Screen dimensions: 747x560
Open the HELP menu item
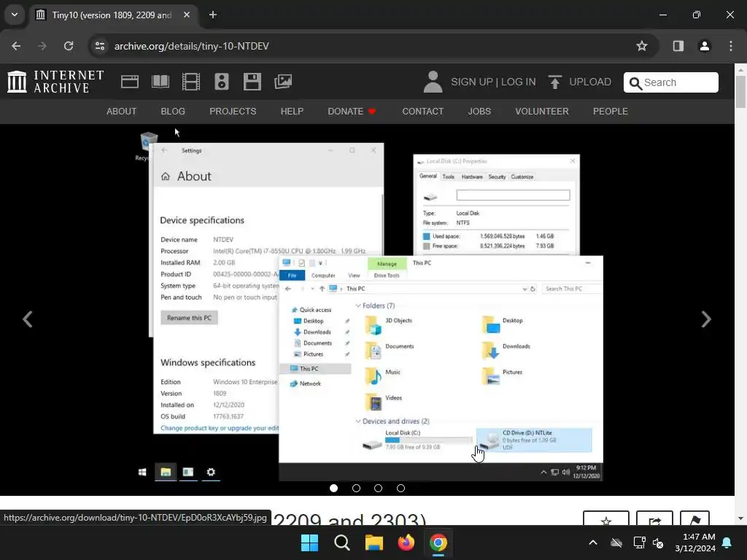[292, 112]
